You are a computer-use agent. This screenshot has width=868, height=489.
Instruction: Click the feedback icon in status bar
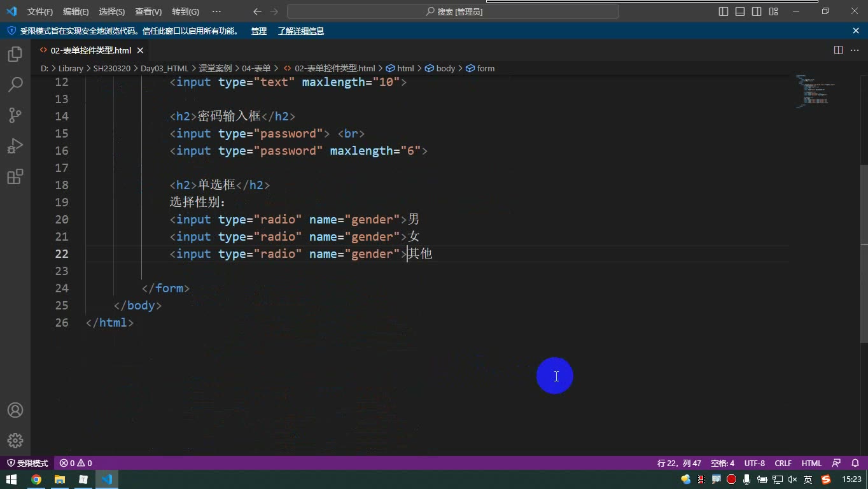[837, 464]
